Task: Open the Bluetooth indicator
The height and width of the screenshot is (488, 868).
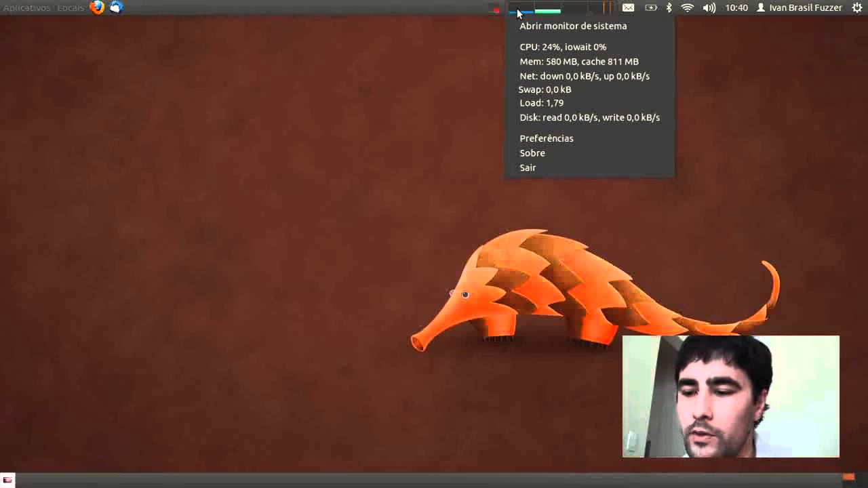Action: (x=669, y=7)
